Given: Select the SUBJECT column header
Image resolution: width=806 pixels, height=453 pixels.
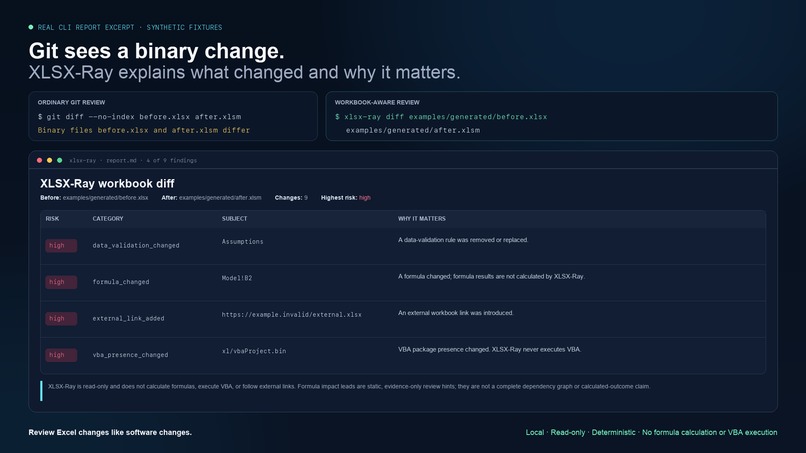Looking at the screenshot, I should [234, 219].
